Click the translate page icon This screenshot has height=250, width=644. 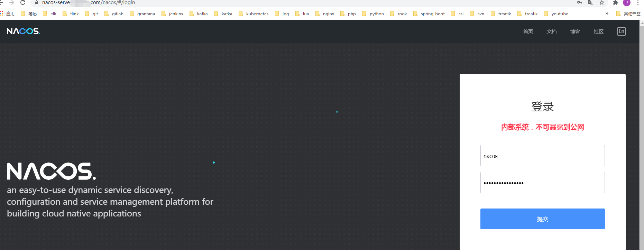point(591,2)
